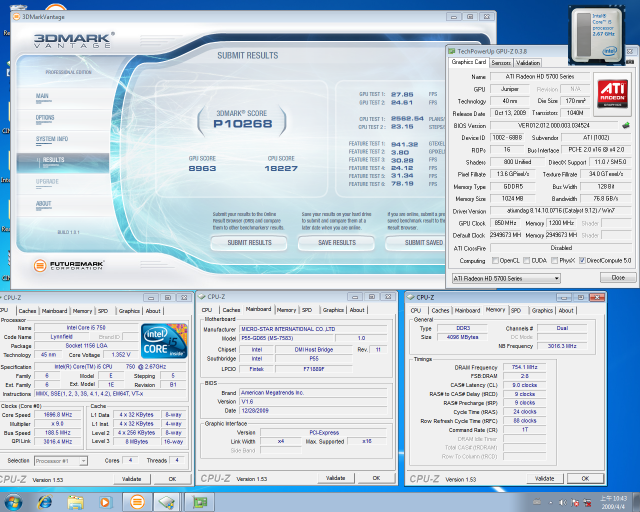Click Validate in the Mainboard CPU-Z window
This screenshot has width=640, height=512.
(336, 478)
